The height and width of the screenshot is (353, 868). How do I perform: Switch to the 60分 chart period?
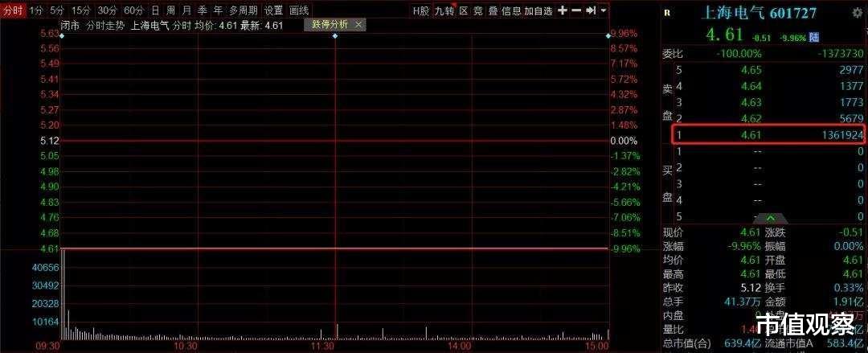(133, 10)
